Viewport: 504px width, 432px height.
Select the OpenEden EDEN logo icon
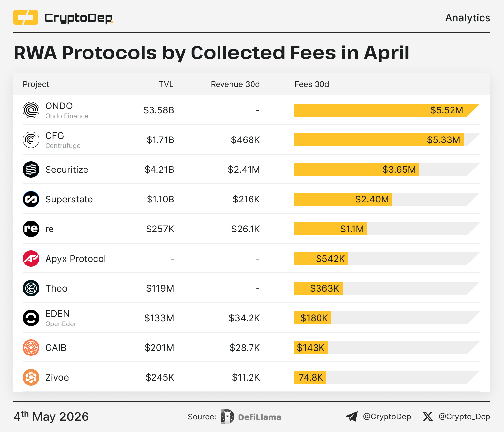tap(31, 318)
